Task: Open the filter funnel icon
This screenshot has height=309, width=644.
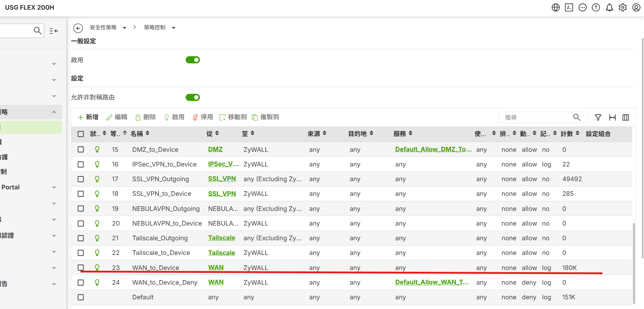Action: pyautogui.click(x=598, y=117)
